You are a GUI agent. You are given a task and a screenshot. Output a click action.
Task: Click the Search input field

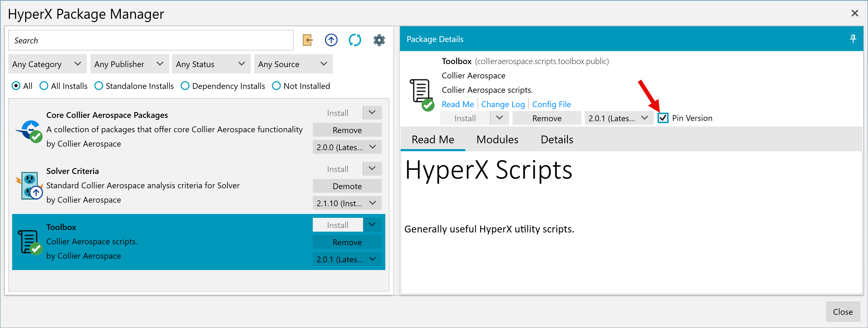tap(151, 40)
